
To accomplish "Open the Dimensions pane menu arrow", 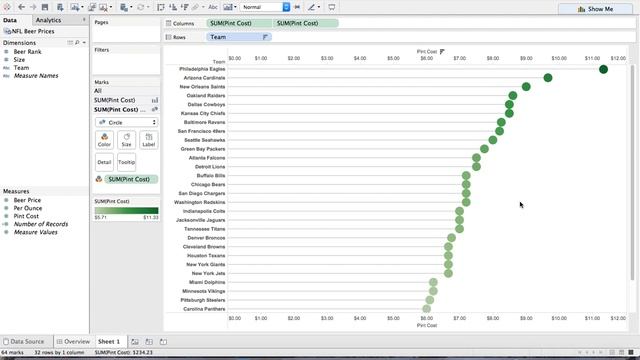I will (x=84, y=42).
